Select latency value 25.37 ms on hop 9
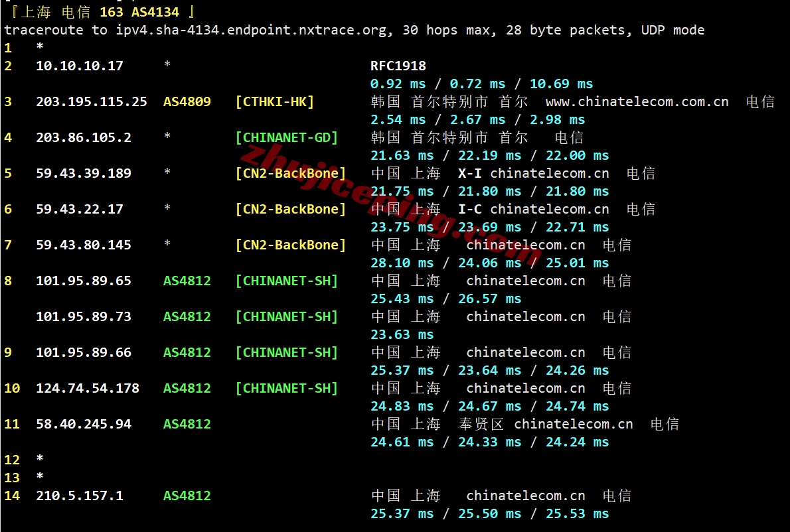 pos(402,370)
